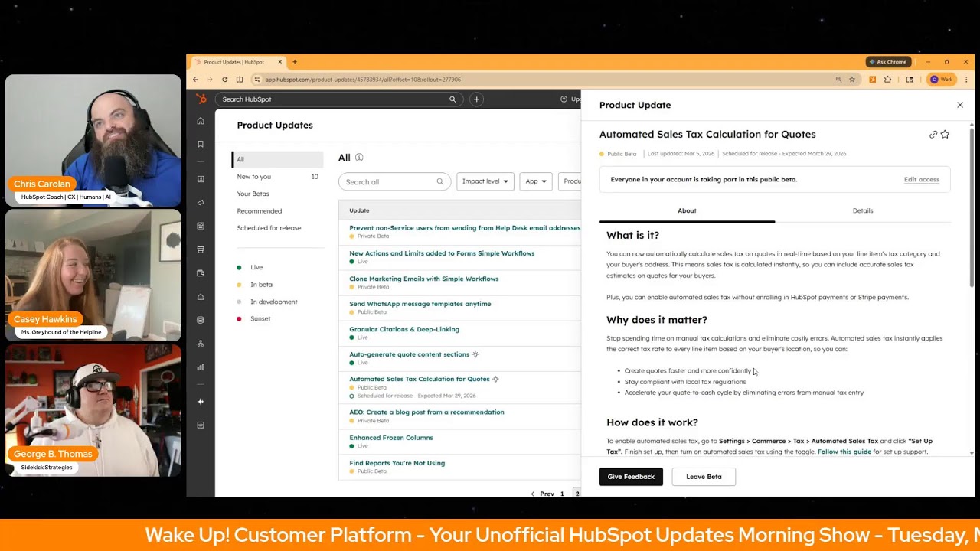Viewport: 980px width, 551px height.
Task: Click the Search all input field
Action: [395, 181]
